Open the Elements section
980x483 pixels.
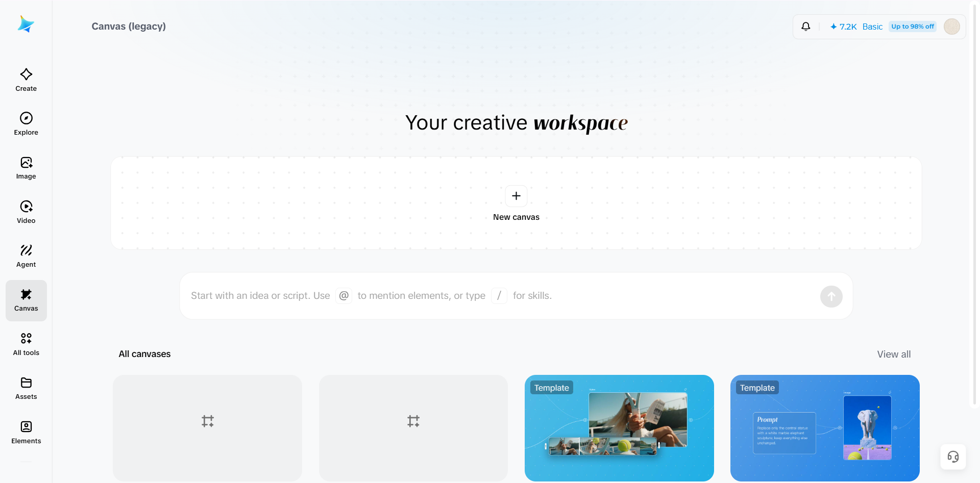(x=26, y=433)
